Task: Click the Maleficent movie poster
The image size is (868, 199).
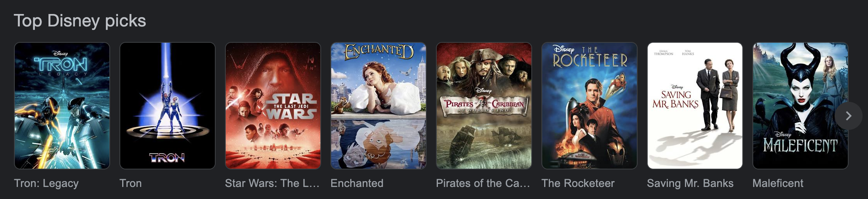Action: pos(801,106)
